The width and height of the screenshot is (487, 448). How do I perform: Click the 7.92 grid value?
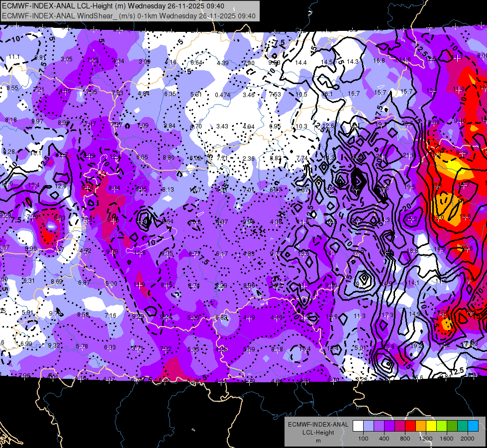(166, 349)
